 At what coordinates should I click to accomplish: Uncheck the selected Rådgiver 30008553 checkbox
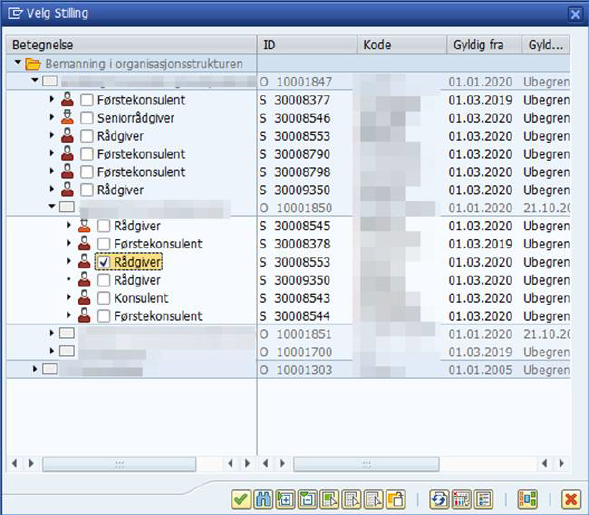click(103, 262)
